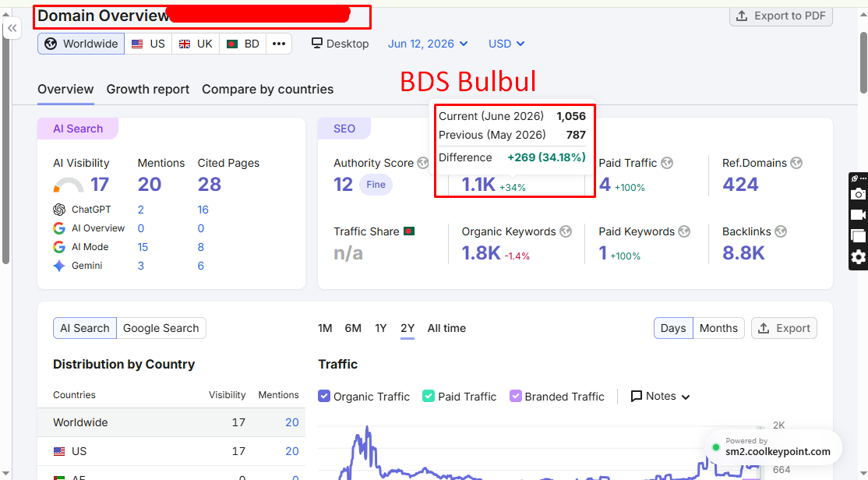Click the info globe beside Paid Traffic

click(x=667, y=163)
